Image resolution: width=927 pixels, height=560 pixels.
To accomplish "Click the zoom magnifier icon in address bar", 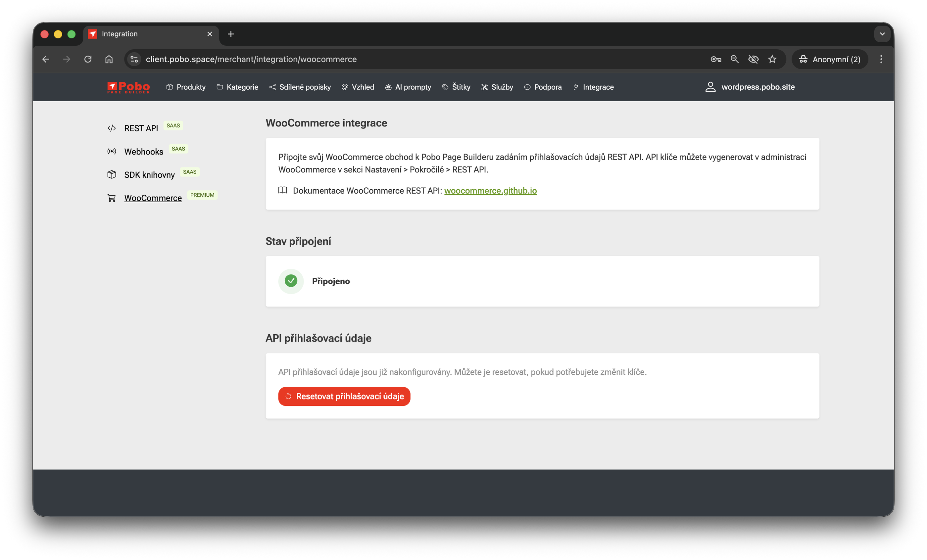I will [734, 59].
